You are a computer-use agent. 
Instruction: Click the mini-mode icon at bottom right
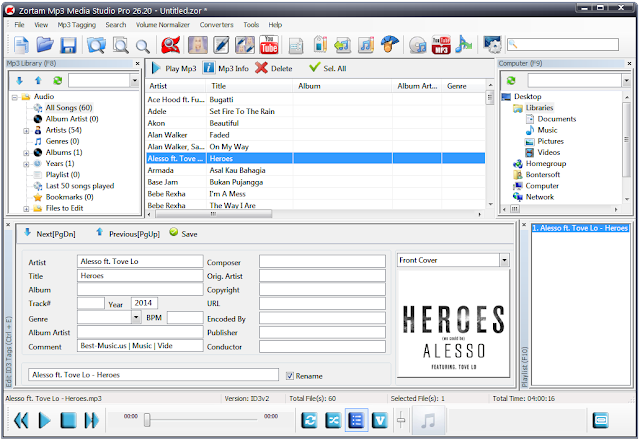click(601, 420)
